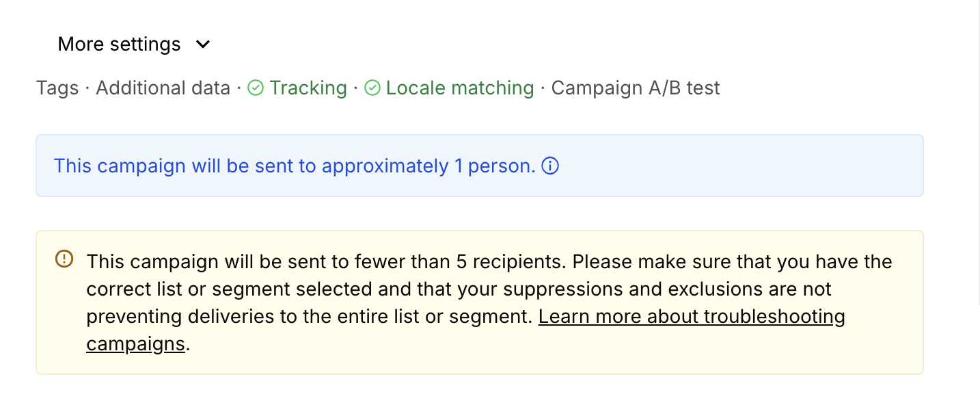This screenshot has height=416, width=980.
Task: Click the info icon after '1 person'
Action: [550, 166]
